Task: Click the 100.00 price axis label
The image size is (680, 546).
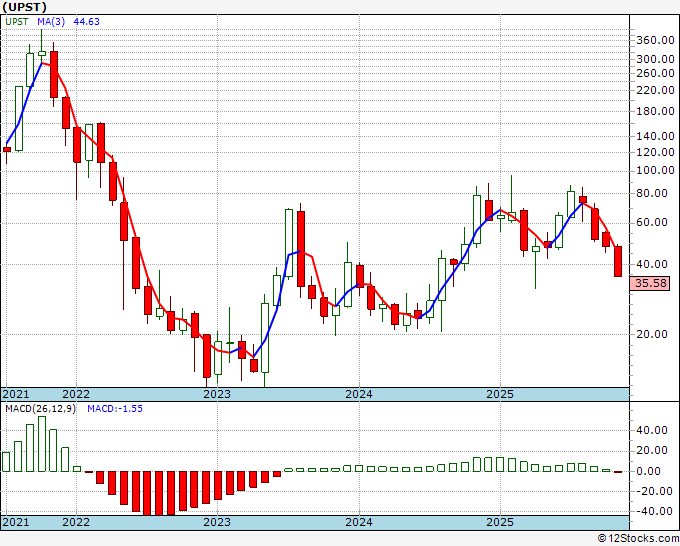Action: [x=655, y=170]
